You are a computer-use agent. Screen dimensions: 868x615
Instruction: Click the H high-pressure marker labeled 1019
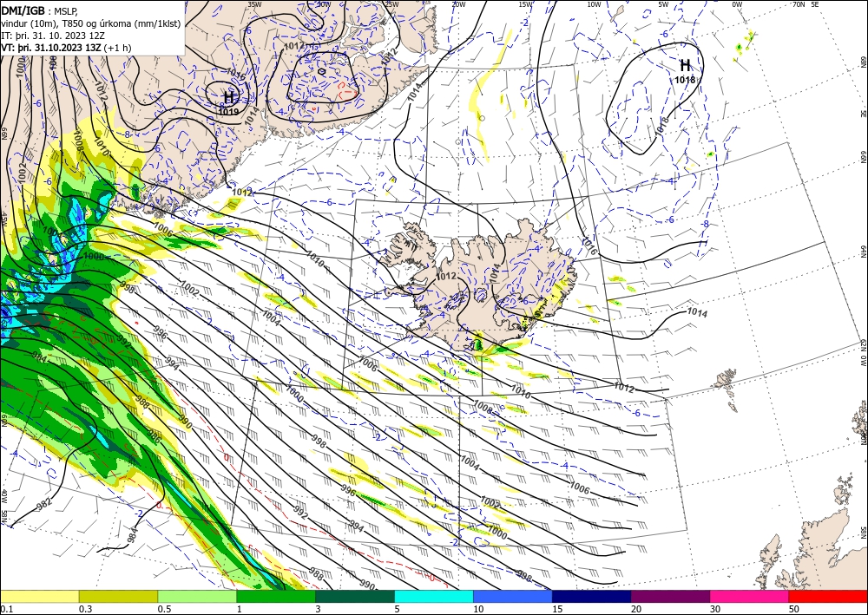pos(229,98)
